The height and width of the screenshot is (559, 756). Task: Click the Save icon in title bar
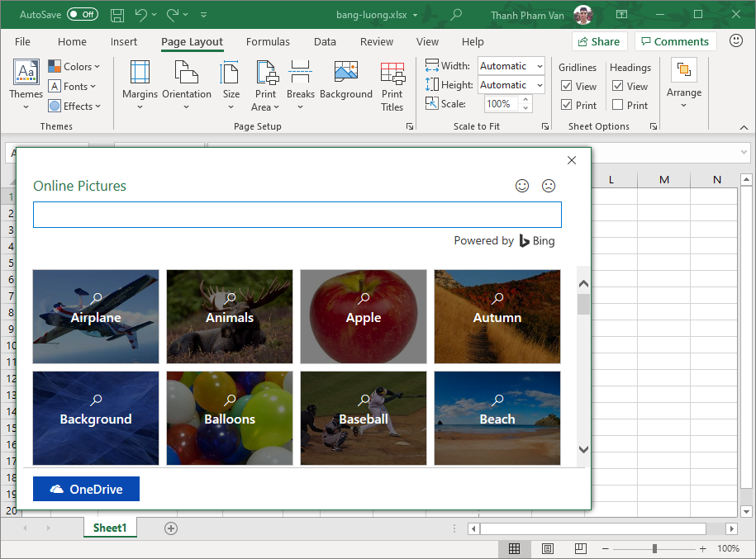(x=117, y=15)
